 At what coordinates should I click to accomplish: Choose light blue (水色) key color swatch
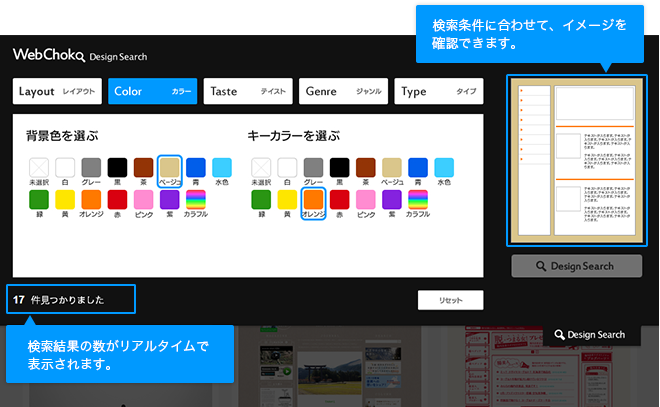pos(444,167)
